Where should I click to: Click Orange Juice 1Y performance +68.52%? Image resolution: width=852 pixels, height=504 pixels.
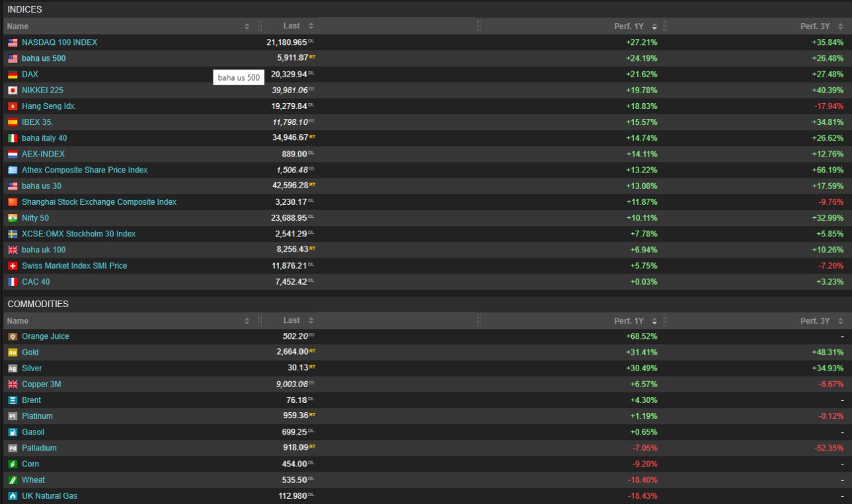642,337
